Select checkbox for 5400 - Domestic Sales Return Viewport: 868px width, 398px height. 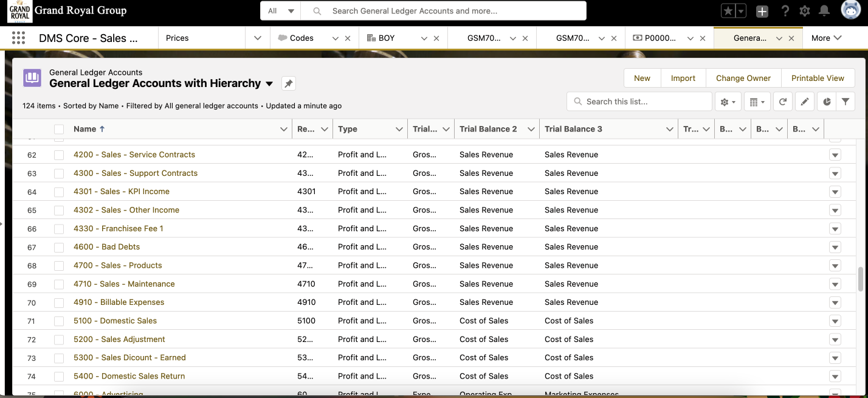pyautogui.click(x=59, y=377)
